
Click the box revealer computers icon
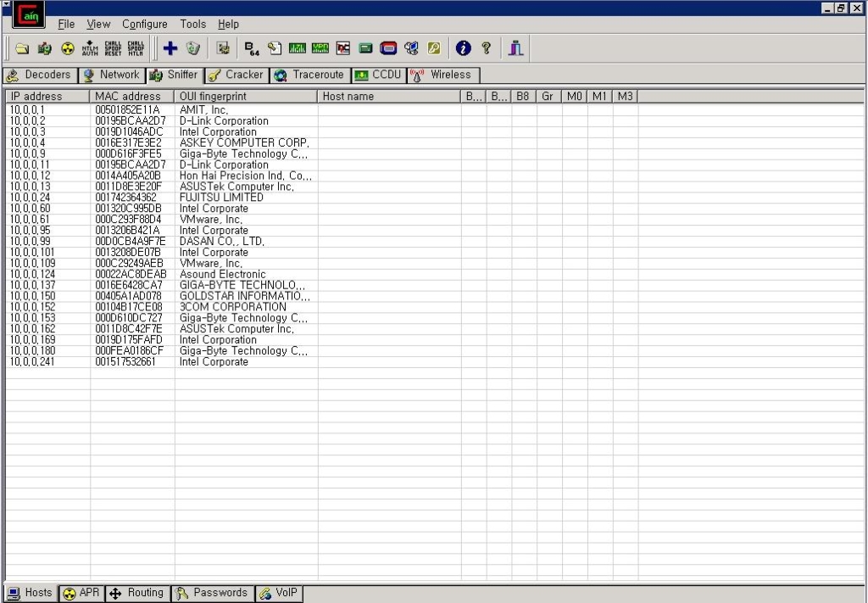pyautogui.click(x=411, y=48)
